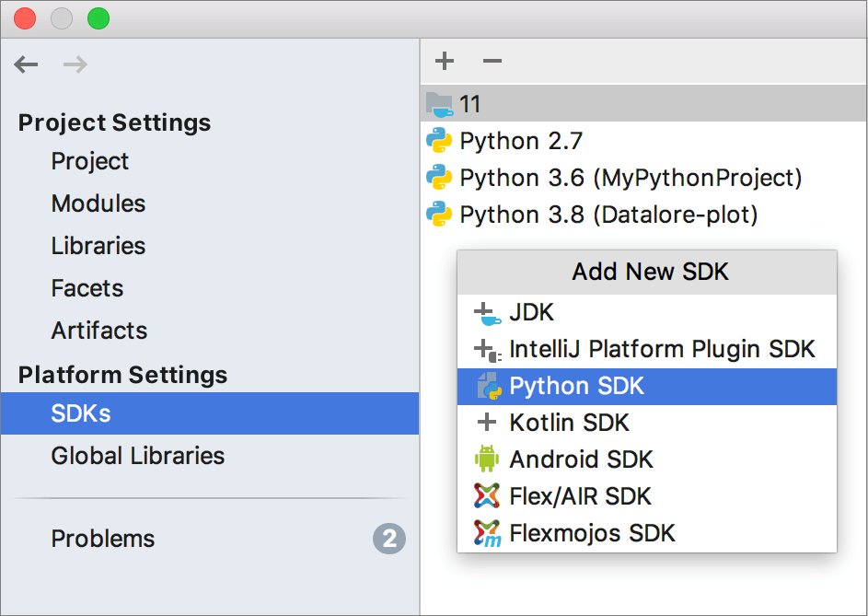
Task: Choose Android SDK from the popup menu
Action: (x=580, y=459)
